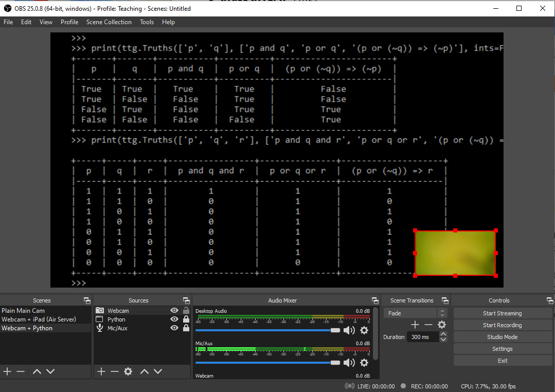Remove the selected scene with minus icon
Screen dimensions: 555x392
click(21, 371)
